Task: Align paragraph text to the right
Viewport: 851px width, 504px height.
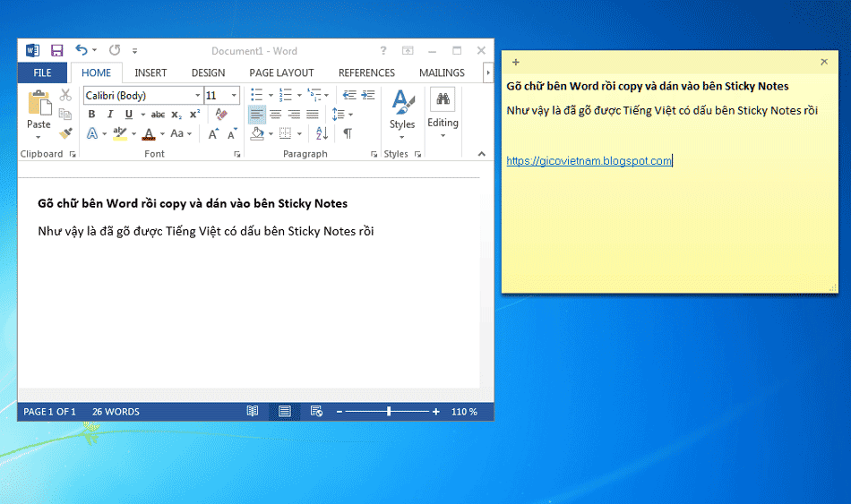Action: [x=294, y=115]
